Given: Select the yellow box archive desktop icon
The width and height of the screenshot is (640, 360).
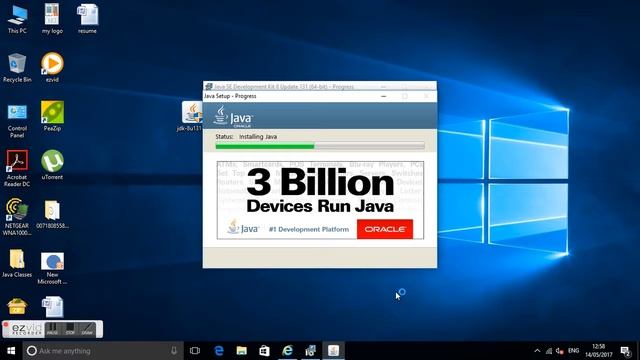Looking at the screenshot, I should [17, 307].
